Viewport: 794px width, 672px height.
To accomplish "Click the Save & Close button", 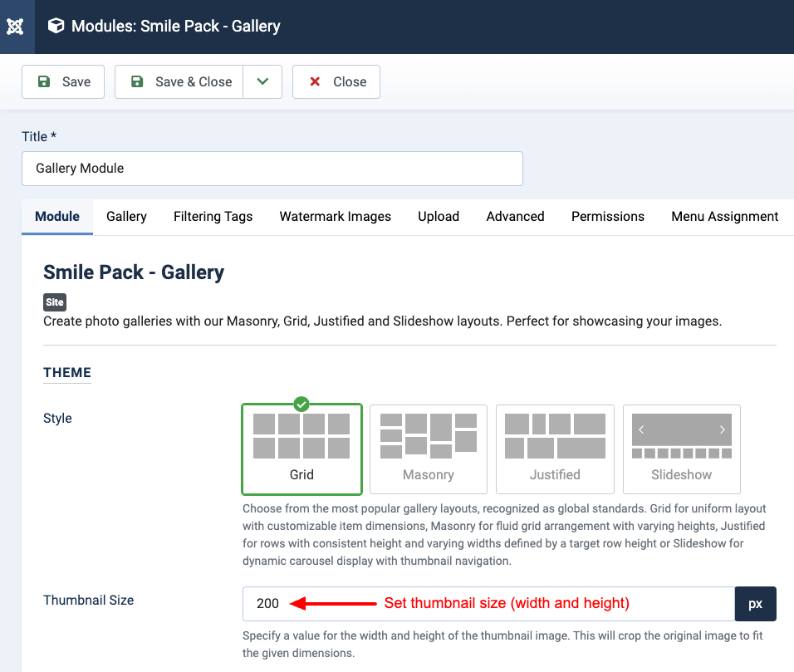I will (x=179, y=81).
